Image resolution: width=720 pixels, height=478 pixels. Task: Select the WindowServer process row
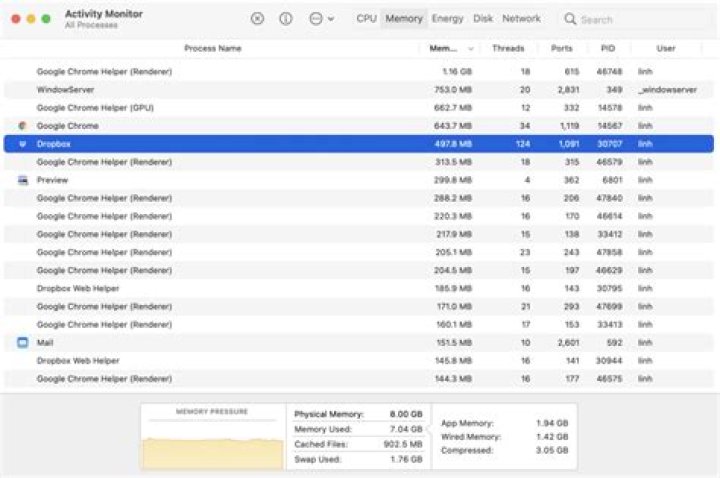tap(359, 90)
